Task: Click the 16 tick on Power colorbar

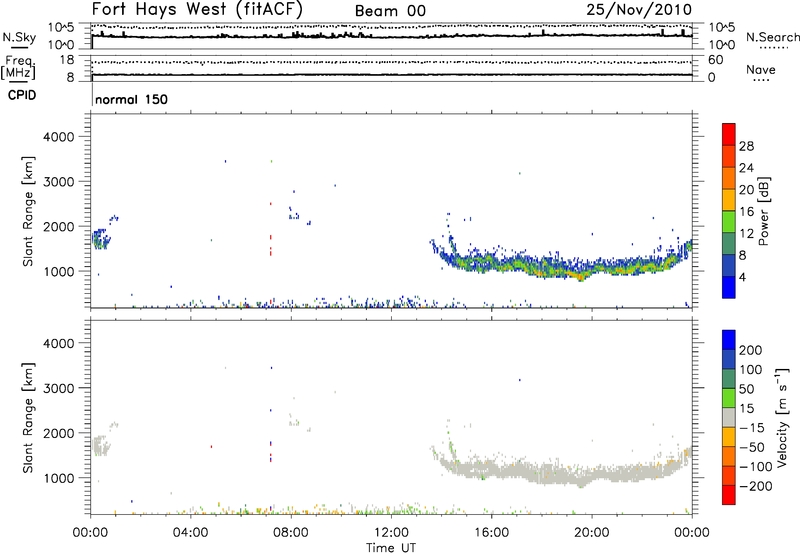Action: (746, 212)
